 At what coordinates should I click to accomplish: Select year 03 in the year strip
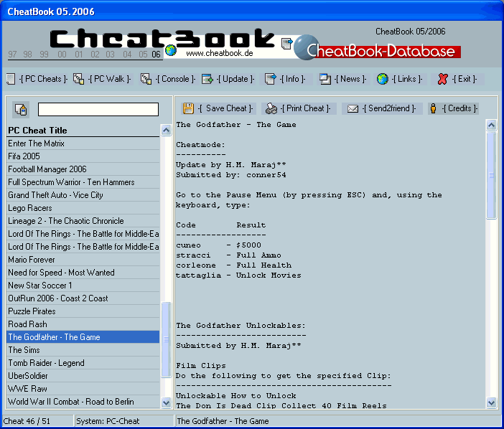pos(111,55)
